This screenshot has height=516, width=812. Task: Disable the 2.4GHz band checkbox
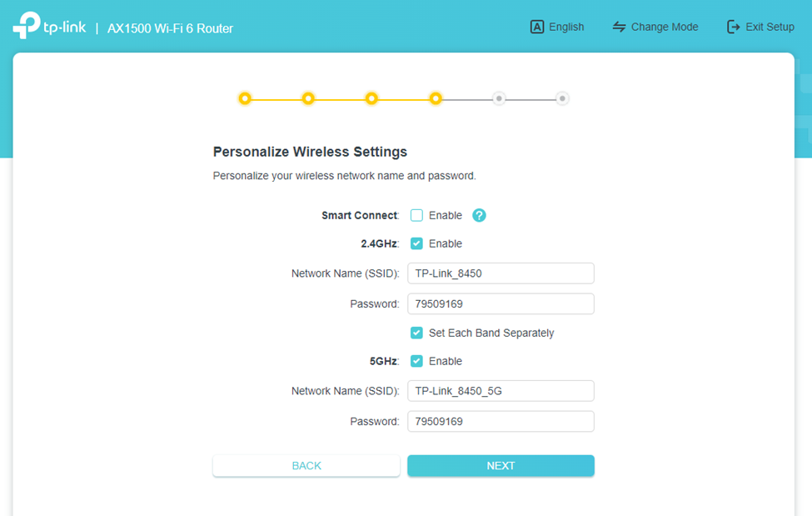[x=416, y=243]
